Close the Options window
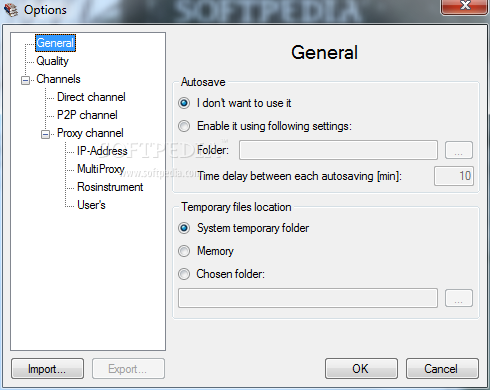 tap(465, 7)
